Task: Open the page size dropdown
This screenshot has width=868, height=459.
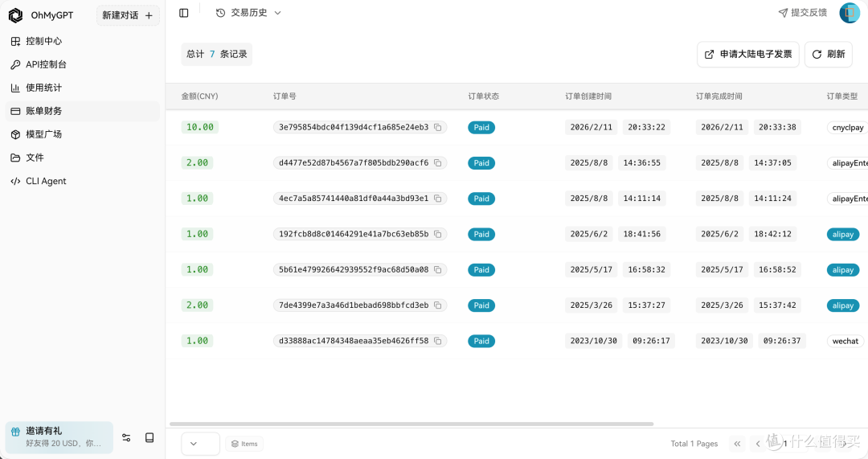Action: click(x=200, y=444)
